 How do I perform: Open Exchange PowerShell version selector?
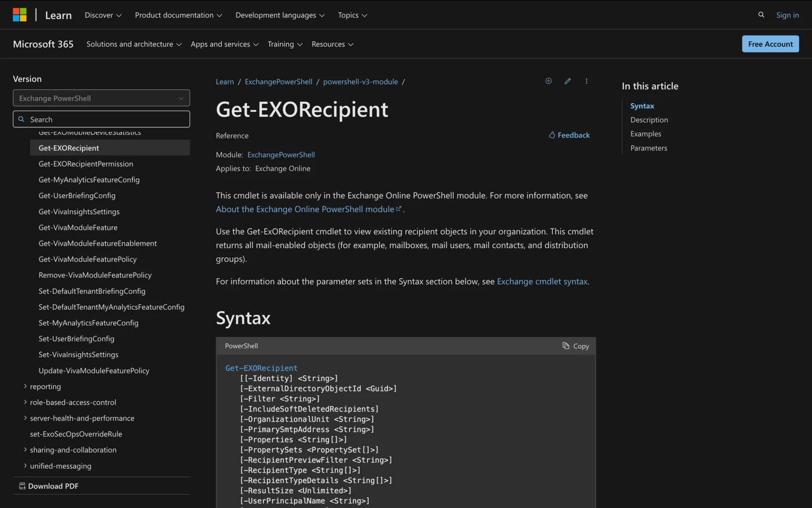(x=101, y=98)
